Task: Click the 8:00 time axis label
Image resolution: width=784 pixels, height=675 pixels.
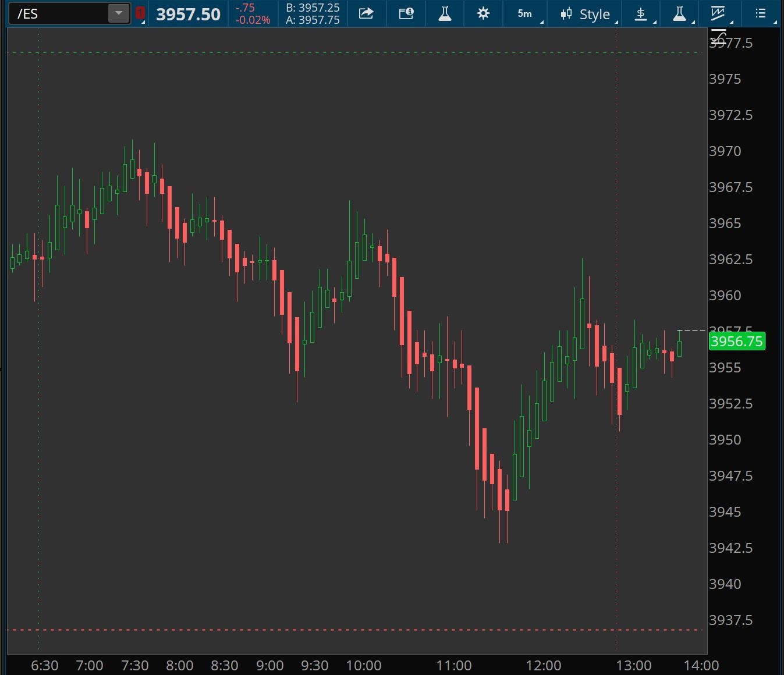Action: coord(180,666)
